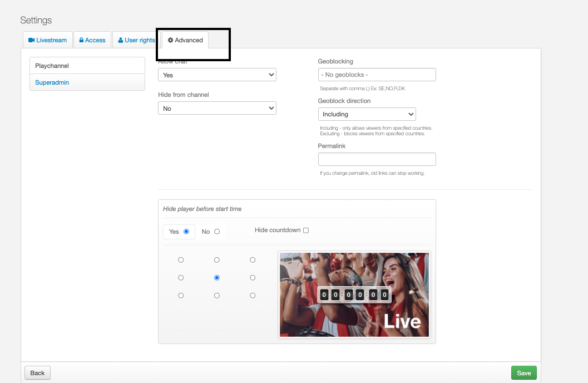Open the Allow chat dropdown
The image size is (588, 383).
coord(217,75)
